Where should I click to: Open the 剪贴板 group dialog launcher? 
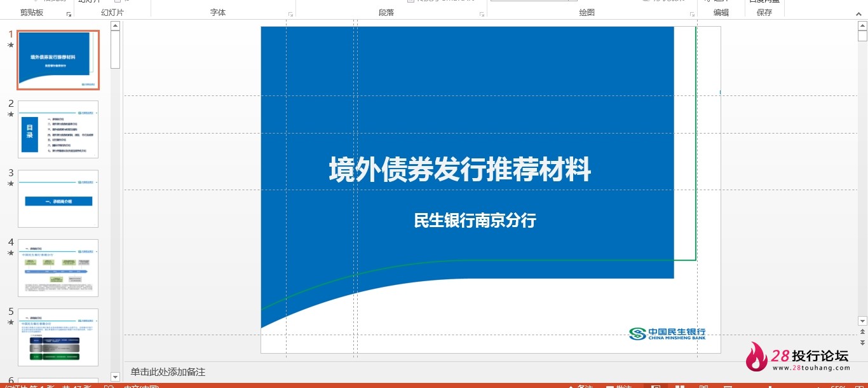[69, 14]
